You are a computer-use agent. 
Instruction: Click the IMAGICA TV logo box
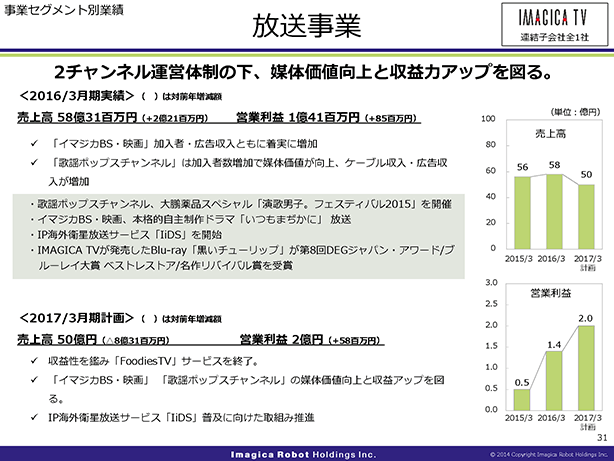coord(554,25)
